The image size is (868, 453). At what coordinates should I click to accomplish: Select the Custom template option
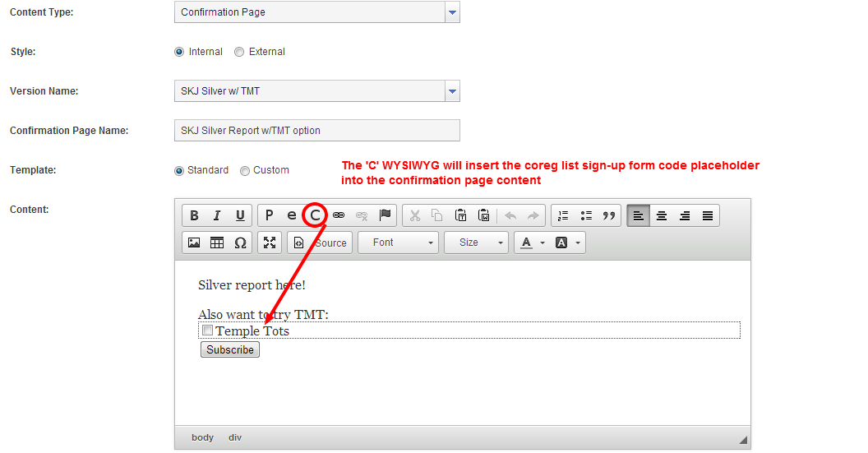(245, 170)
